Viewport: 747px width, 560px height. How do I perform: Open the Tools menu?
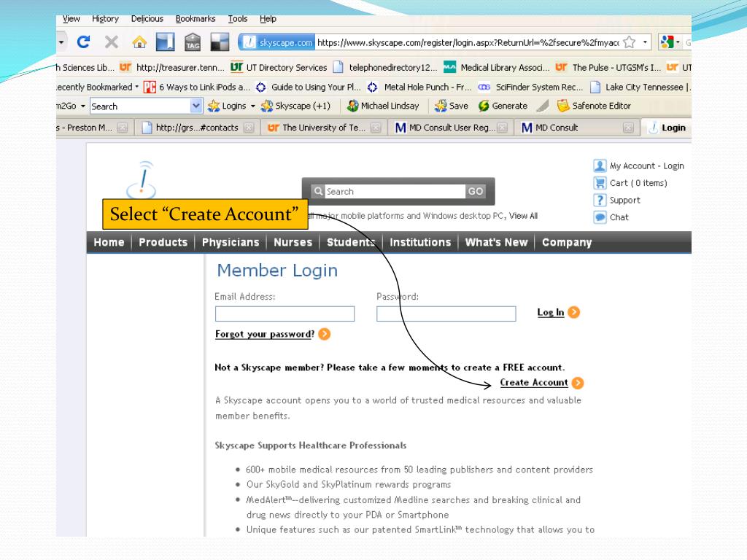pos(237,18)
